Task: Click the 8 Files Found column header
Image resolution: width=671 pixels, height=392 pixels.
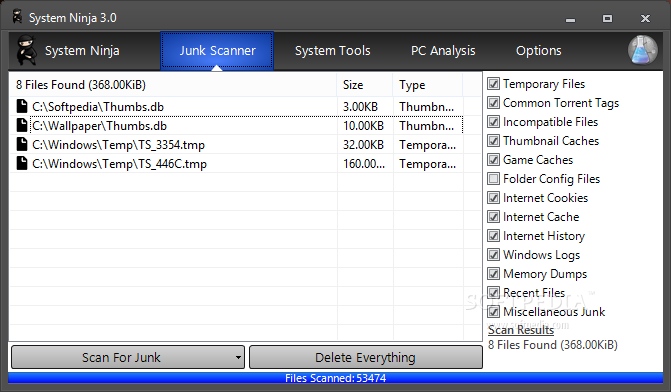Action: pos(173,85)
